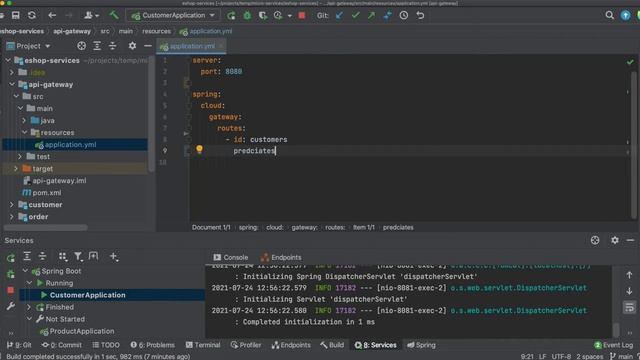Collapse the resources folder
The height and width of the screenshot is (360, 640).
pyautogui.click(x=24, y=133)
